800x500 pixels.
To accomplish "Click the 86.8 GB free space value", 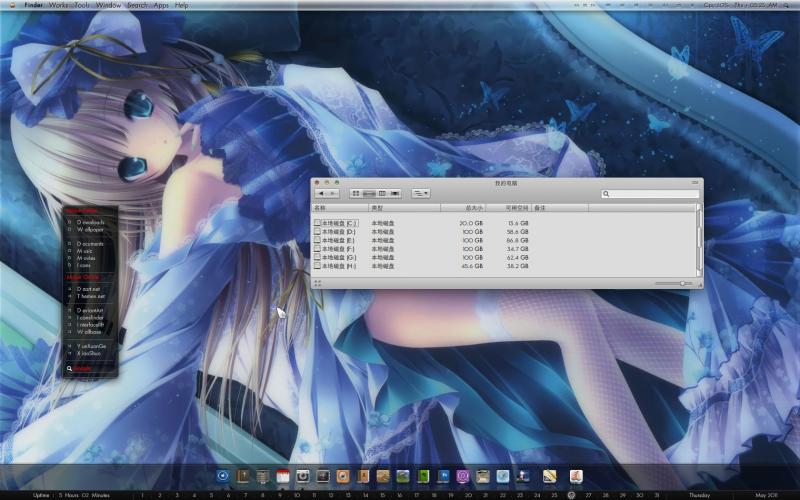I will [x=517, y=240].
